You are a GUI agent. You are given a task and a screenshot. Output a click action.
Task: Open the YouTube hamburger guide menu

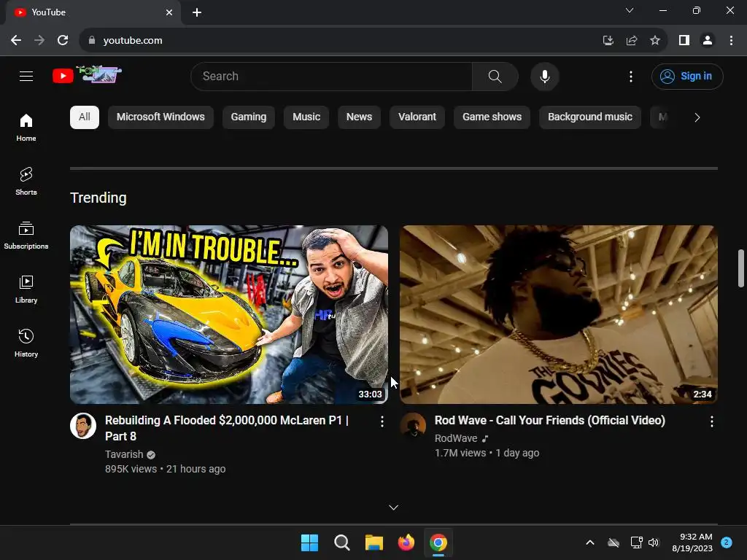26,76
